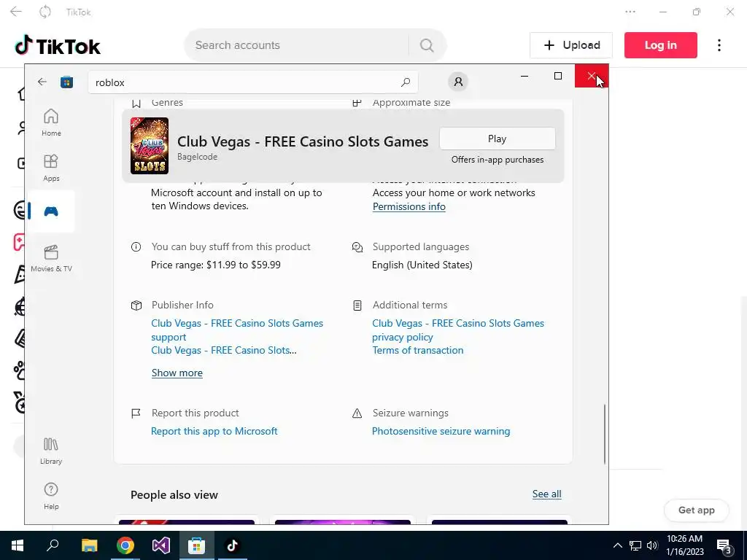This screenshot has width=747, height=560.
Task: Click the network icon in system tray
Action: (635, 545)
